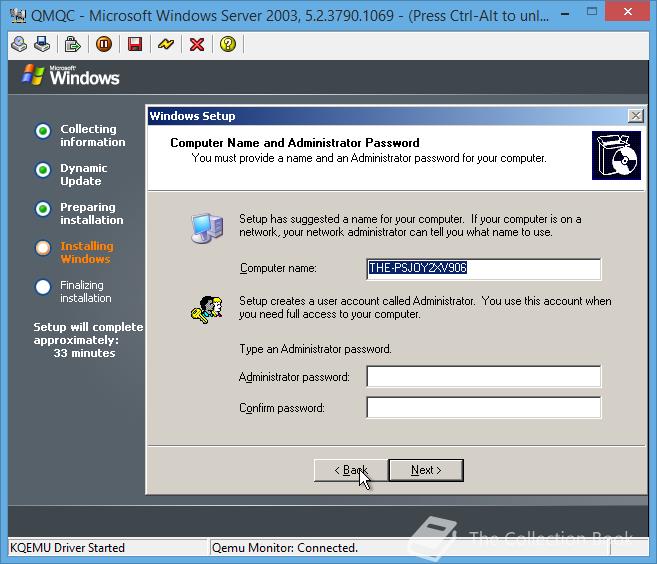
Task: Click the red floppy save-state icon
Action: tap(135, 44)
